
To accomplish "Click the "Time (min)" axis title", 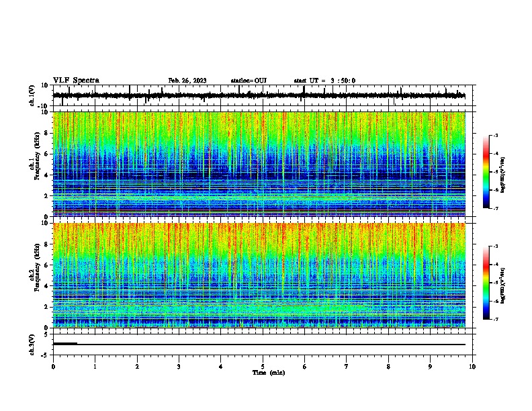I will tap(269, 373).
